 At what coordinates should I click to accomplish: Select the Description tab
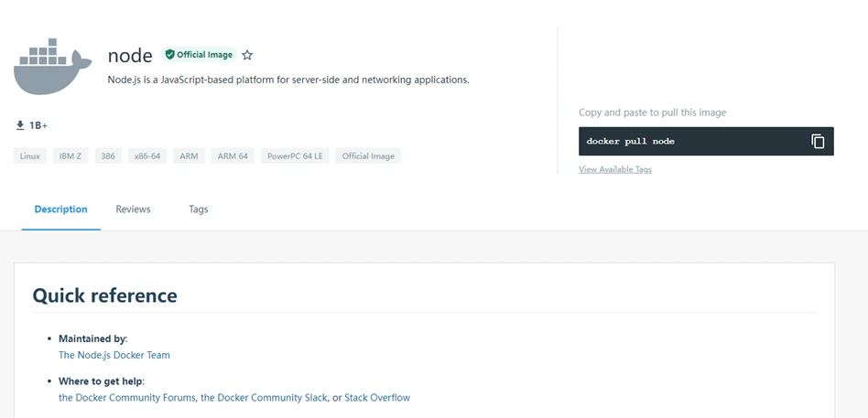[x=60, y=209]
